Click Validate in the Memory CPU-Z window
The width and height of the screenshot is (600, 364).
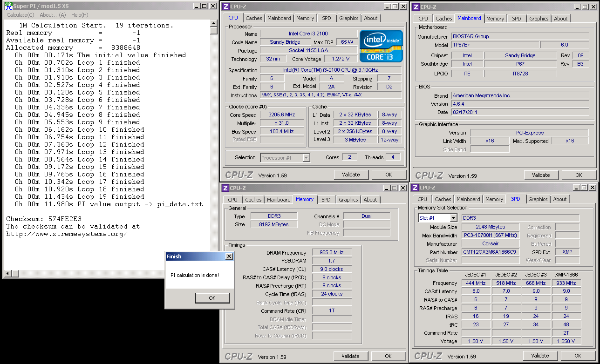pyautogui.click(x=350, y=356)
